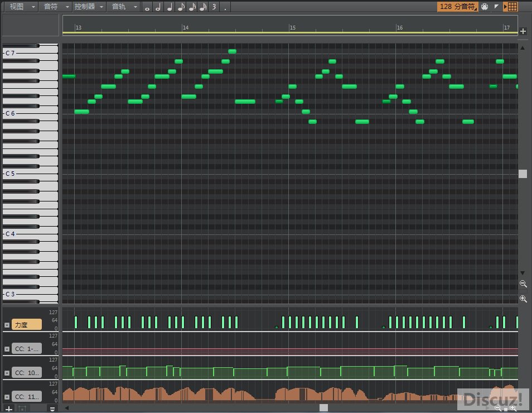Remove the CC: 10 lane with its minus button

pyautogui.click(x=7, y=373)
